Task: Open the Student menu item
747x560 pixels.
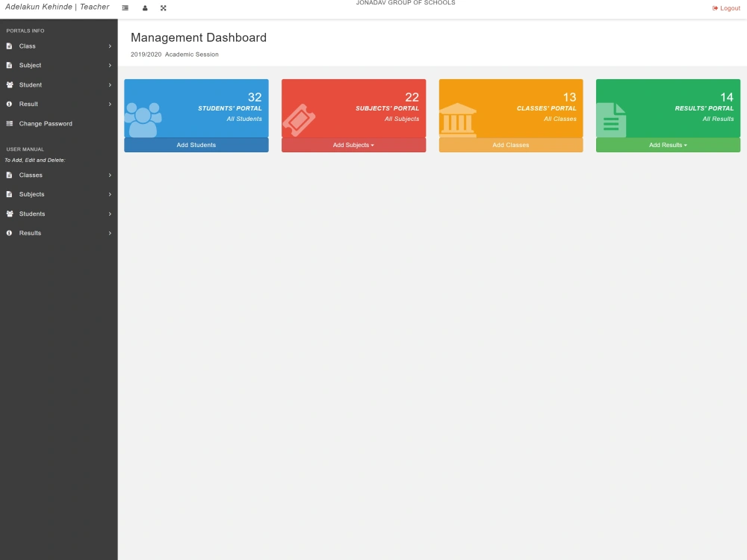Action: pos(58,85)
